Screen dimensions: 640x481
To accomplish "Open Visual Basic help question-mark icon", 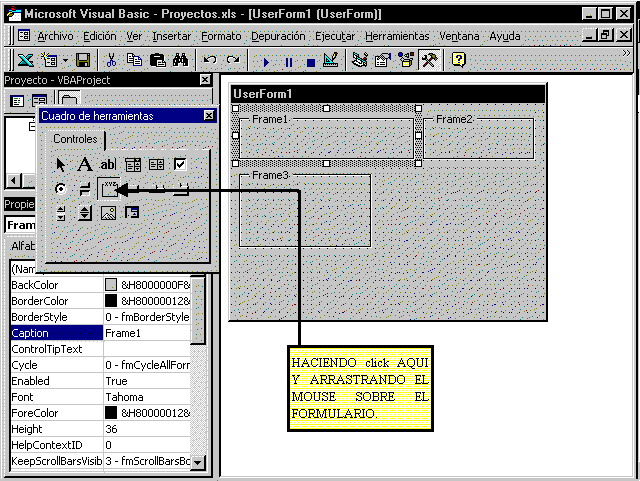I will [458, 60].
